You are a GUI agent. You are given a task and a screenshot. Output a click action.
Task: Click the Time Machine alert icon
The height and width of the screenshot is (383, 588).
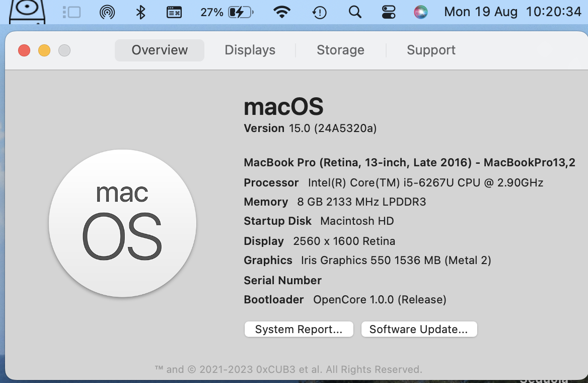point(320,13)
